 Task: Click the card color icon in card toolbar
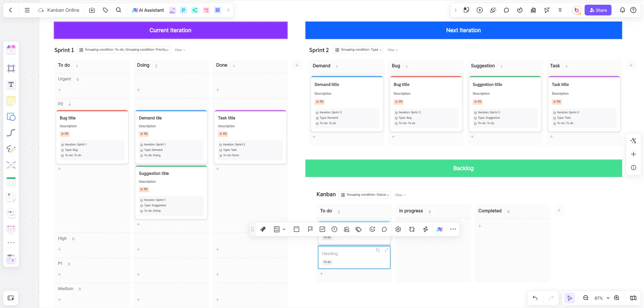(297, 229)
